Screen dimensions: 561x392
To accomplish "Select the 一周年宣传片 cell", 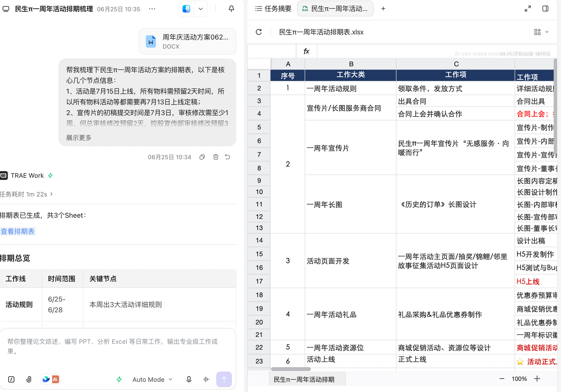I will [350, 148].
